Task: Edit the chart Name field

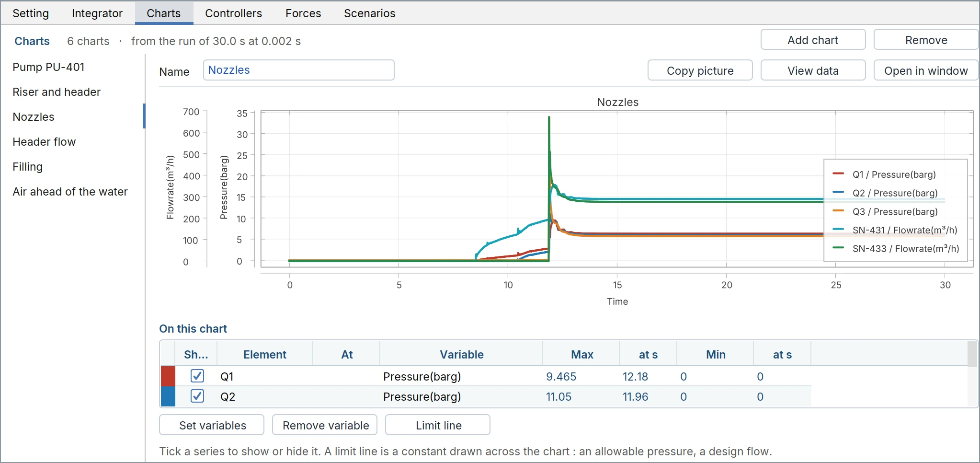Action: pyautogui.click(x=299, y=70)
